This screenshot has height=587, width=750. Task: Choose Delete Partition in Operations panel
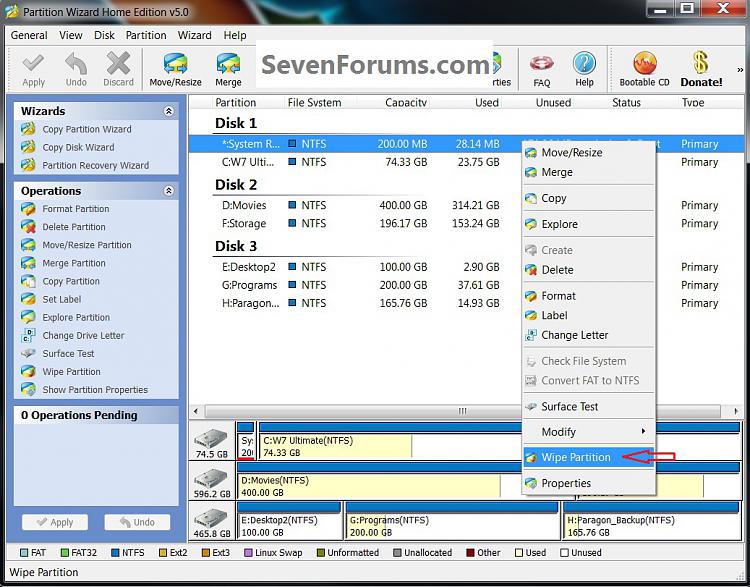click(74, 227)
